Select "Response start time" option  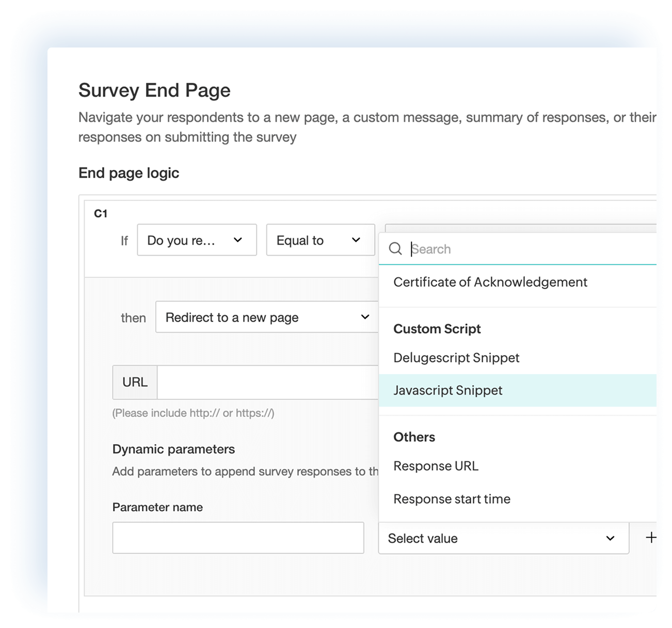click(x=452, y=498)
